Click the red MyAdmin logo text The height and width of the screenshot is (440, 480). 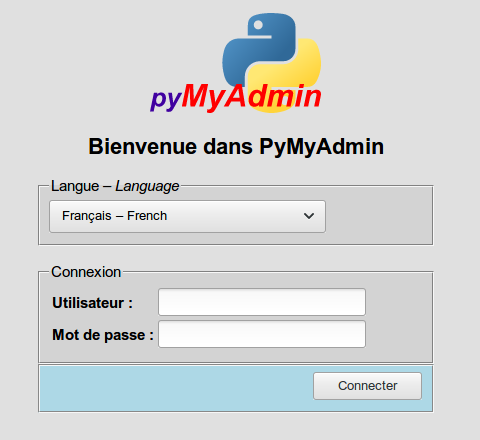[x=252, y=97]
